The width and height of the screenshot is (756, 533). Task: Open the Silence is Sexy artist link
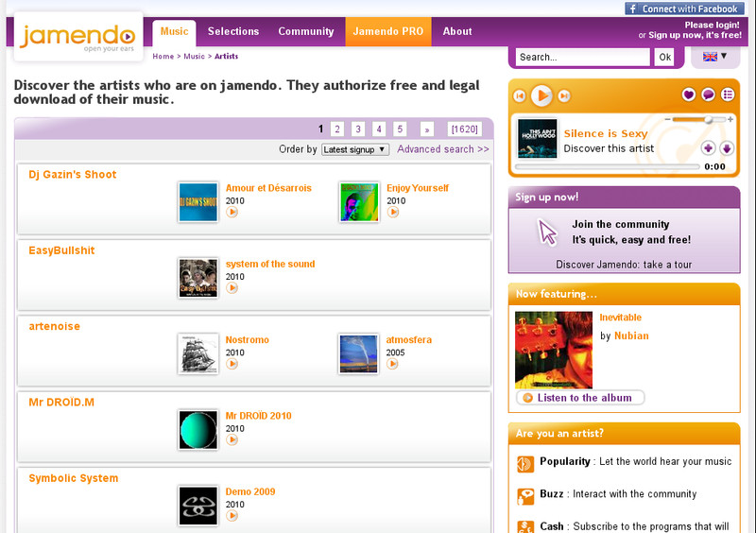coord(606,133)
